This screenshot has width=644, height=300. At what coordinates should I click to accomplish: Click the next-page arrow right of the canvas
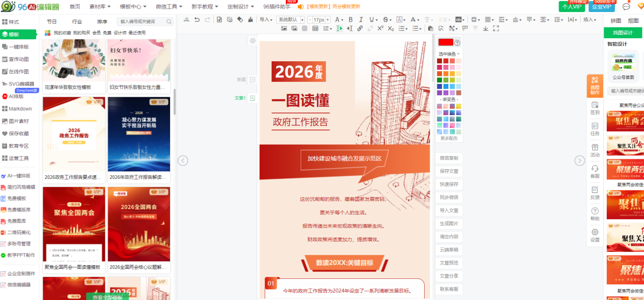coord(580,160)
